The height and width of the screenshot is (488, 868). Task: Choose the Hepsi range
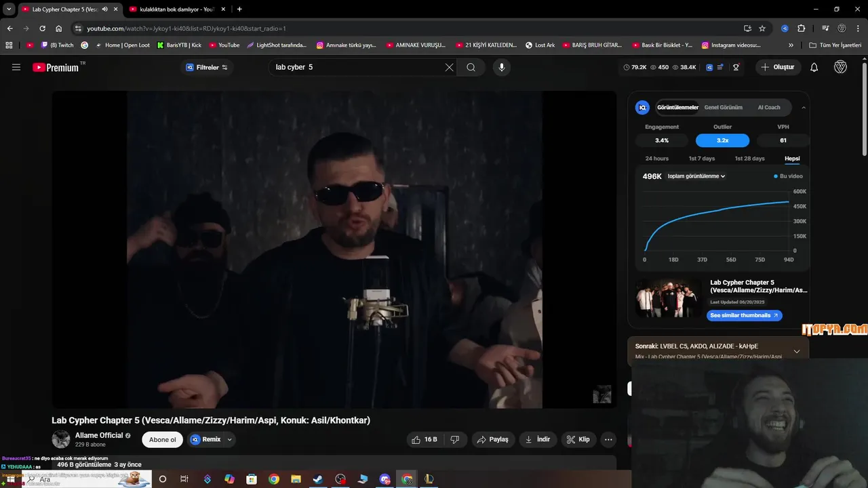pos(792,159)
